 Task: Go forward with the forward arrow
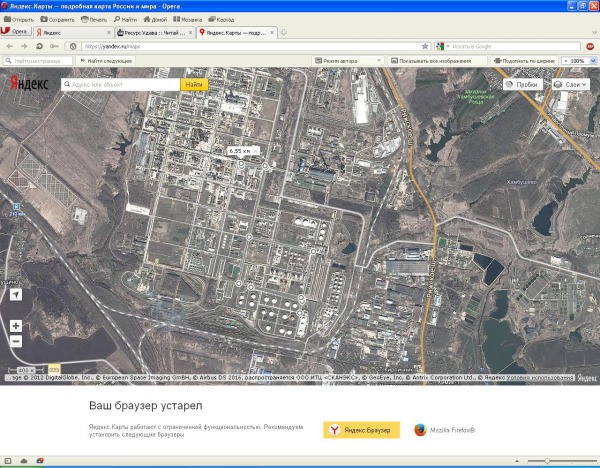point(24,46)
